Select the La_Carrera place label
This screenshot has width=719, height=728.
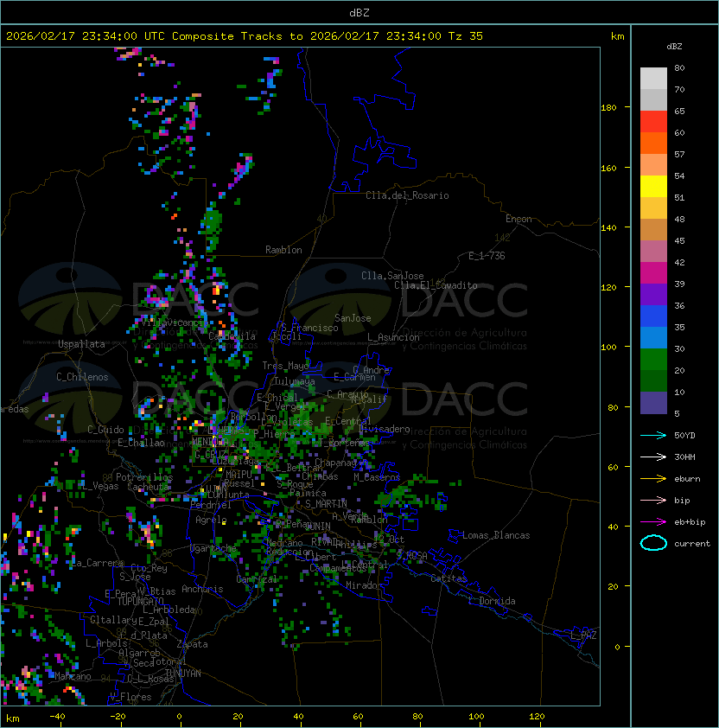(98, 563)
